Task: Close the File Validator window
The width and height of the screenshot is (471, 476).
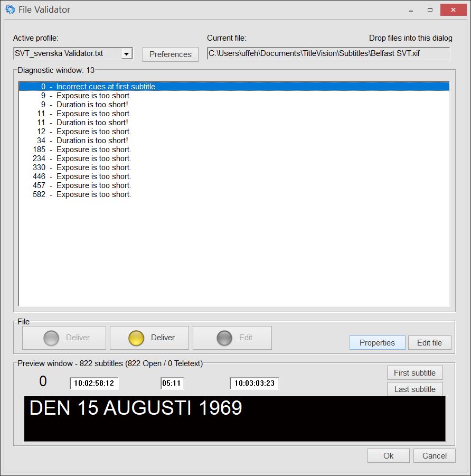Action: pos(454,10)
